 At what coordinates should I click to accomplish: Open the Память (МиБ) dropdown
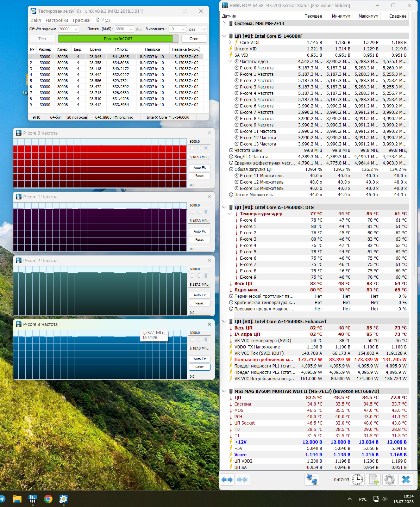(x=124, y=29)
